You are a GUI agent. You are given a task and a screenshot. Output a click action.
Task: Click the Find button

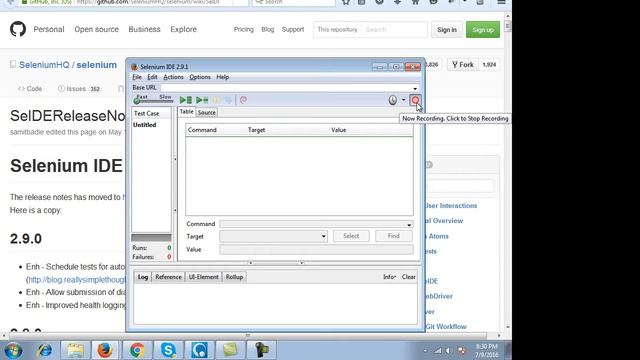pyautogui.click(x=393, y=236)
